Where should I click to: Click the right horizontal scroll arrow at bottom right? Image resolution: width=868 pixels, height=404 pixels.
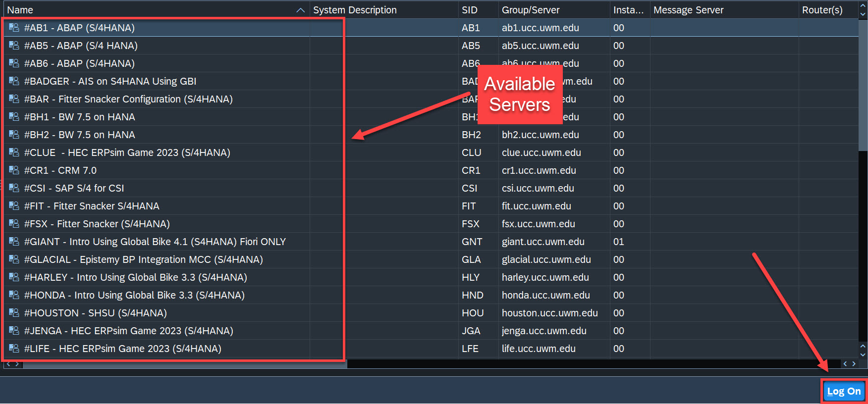point(854,364)
